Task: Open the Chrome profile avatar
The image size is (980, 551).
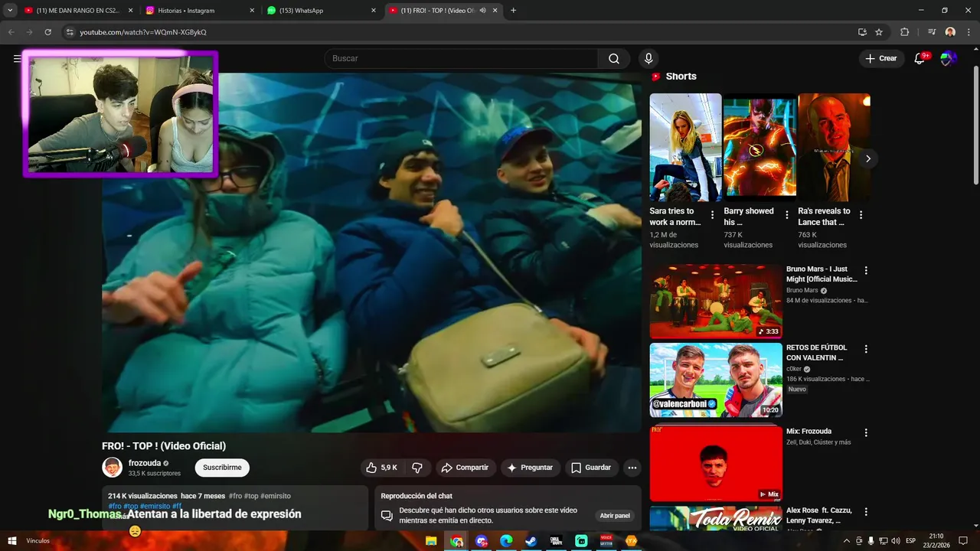Action: tap(950, 32)
